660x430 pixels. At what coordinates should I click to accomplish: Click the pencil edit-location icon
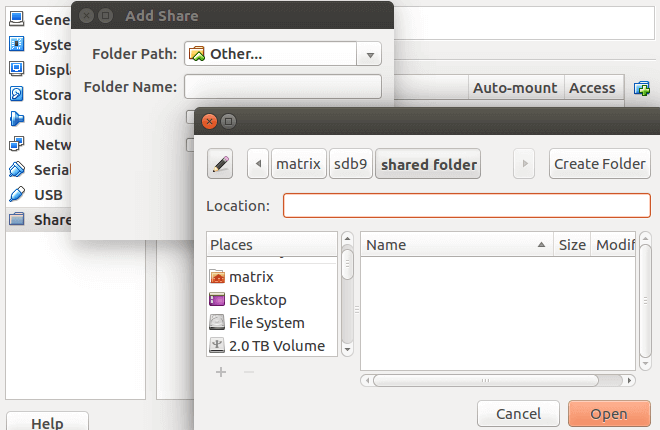click(221, 164)
